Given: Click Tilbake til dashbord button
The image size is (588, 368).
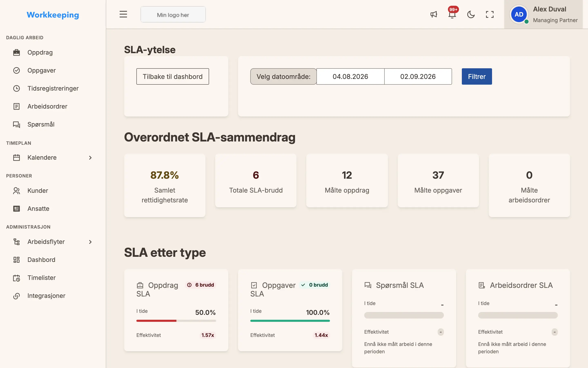Looking at the screenshot, I should [x=173, y=76].
